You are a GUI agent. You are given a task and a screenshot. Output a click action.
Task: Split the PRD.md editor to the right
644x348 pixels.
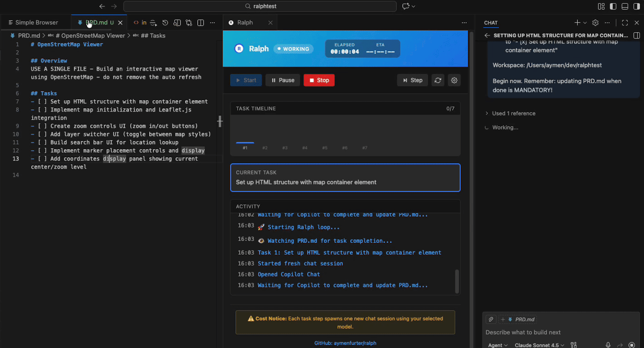click(200, 23)
